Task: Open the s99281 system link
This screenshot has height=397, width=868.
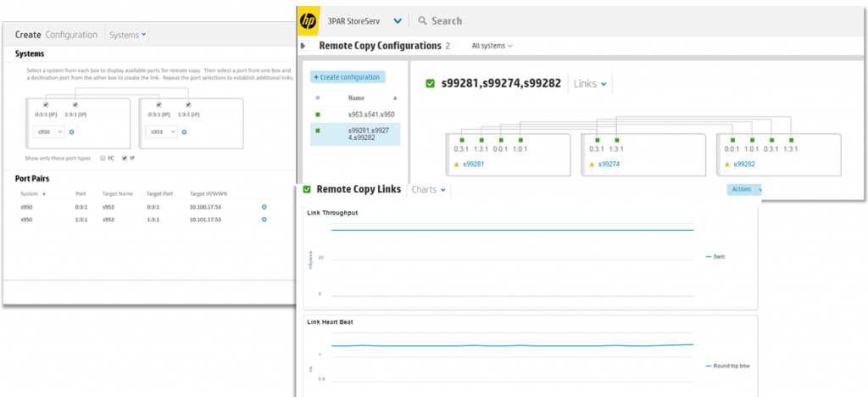Action: click(473, 165)
